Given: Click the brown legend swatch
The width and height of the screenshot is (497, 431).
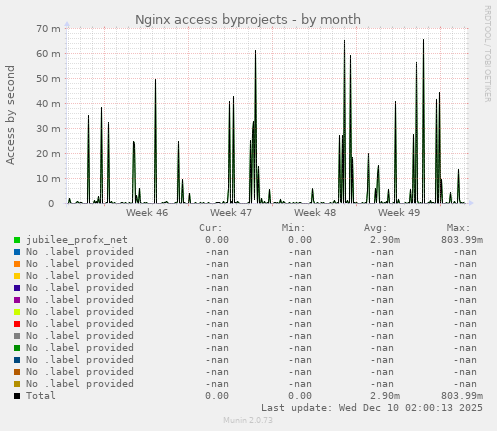Looking at the screenshot, I should 17,372.
